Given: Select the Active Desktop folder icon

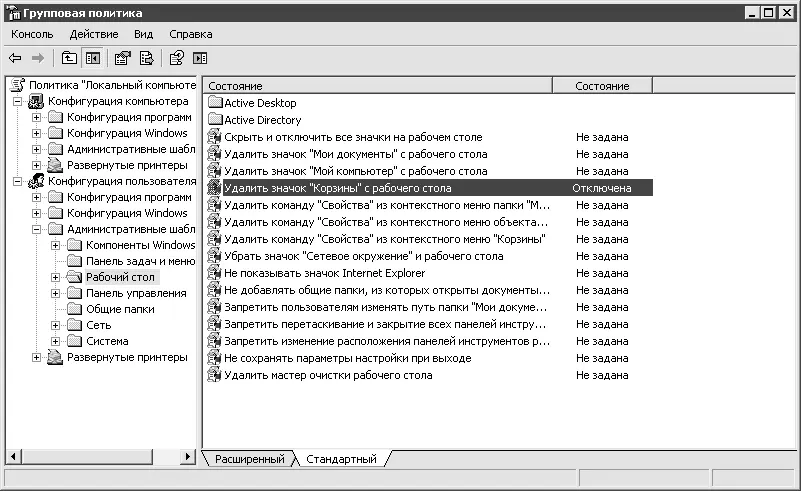Looking at the screenshot, I should [215, 103].
